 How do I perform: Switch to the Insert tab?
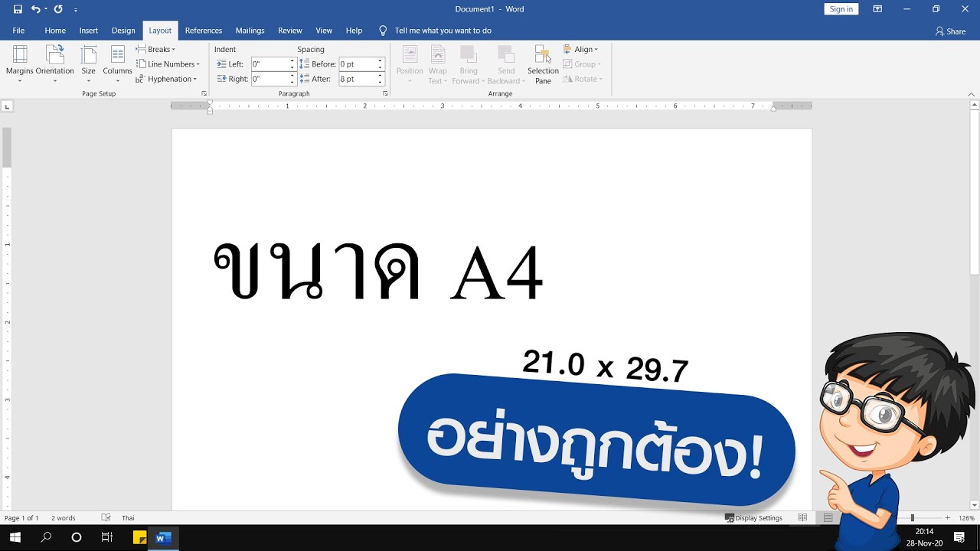coord(89,31)
